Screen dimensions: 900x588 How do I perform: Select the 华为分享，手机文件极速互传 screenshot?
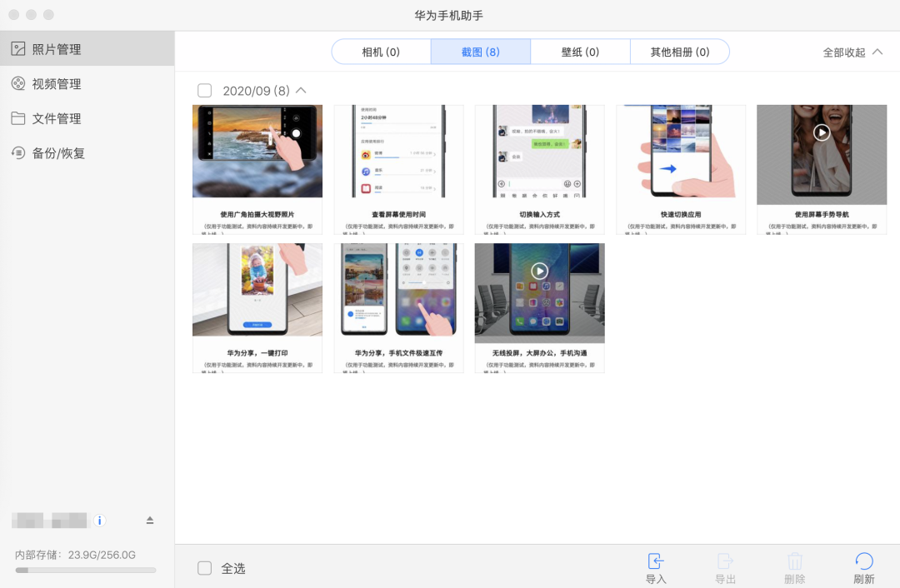pyautogui.click(x=398, y=308)
